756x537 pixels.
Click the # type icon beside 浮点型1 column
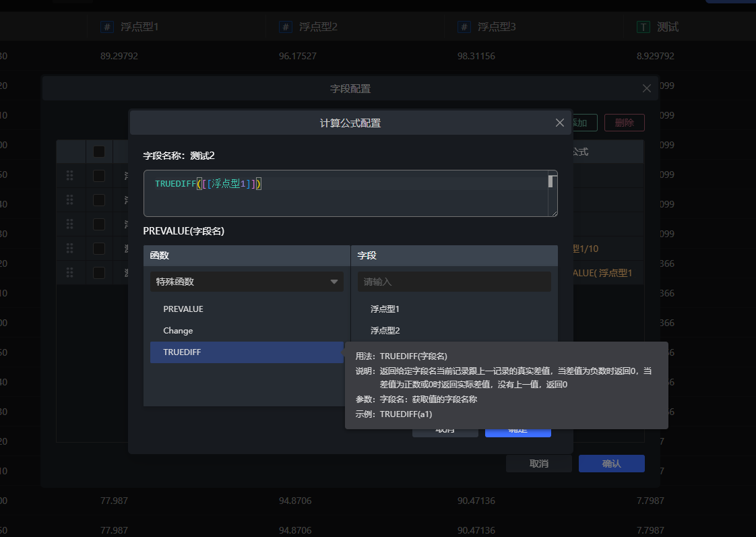pyautogui.click(x=106, y=27)
